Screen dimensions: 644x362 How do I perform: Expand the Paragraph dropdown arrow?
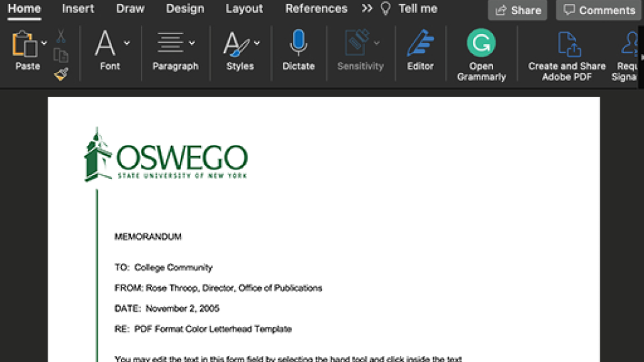[x=192, y=43]
